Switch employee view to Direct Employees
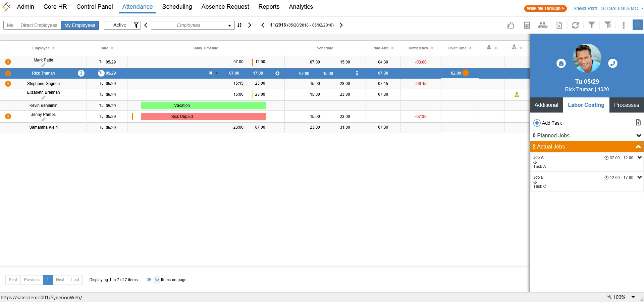The height and width of the screenshot is (302, 644). (x=39, y=25)
